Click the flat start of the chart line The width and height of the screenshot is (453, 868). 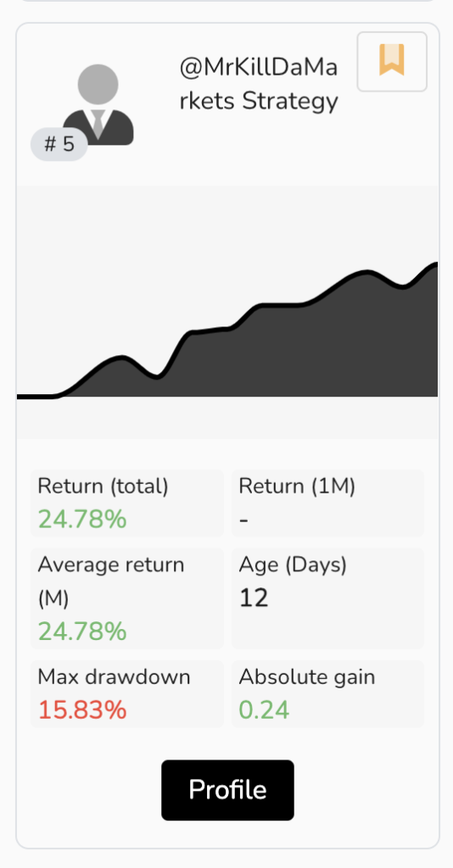click(34, 397)
